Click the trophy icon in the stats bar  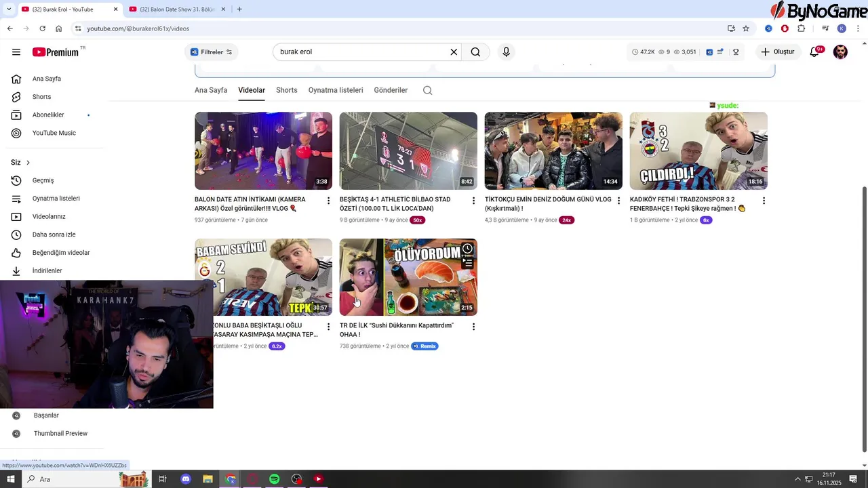pyautogui.click(x=736, y=52)
